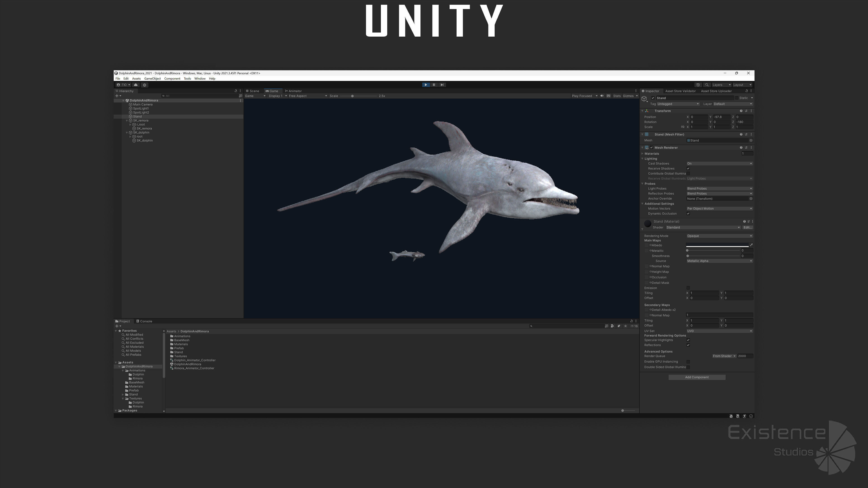The image size is (868, 488).
Task: Open the GameObject menu
Action: click(152, 79)
